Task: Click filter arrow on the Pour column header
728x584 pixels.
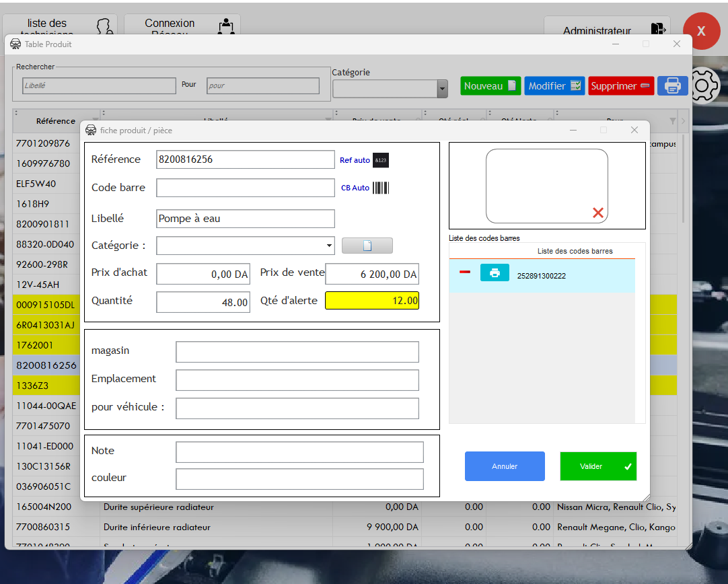Action: [x=673, y=121]
